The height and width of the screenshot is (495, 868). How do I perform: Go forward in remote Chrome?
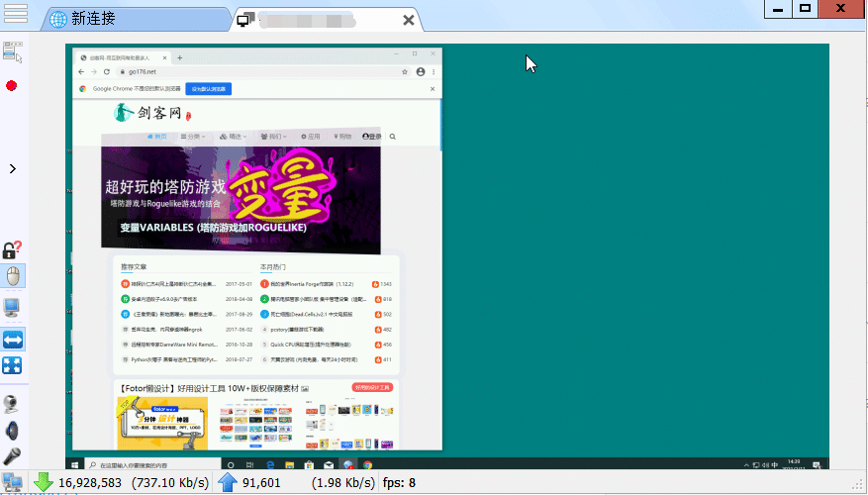(x=94, y=72)
